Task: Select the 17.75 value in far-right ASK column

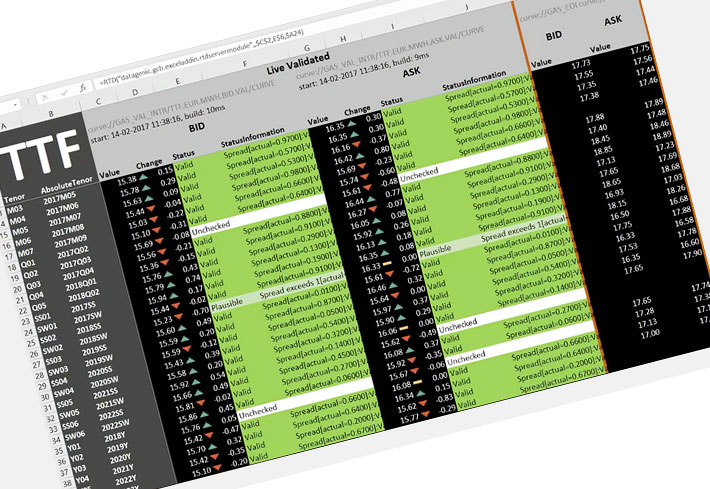Action: tap(641, 48)
